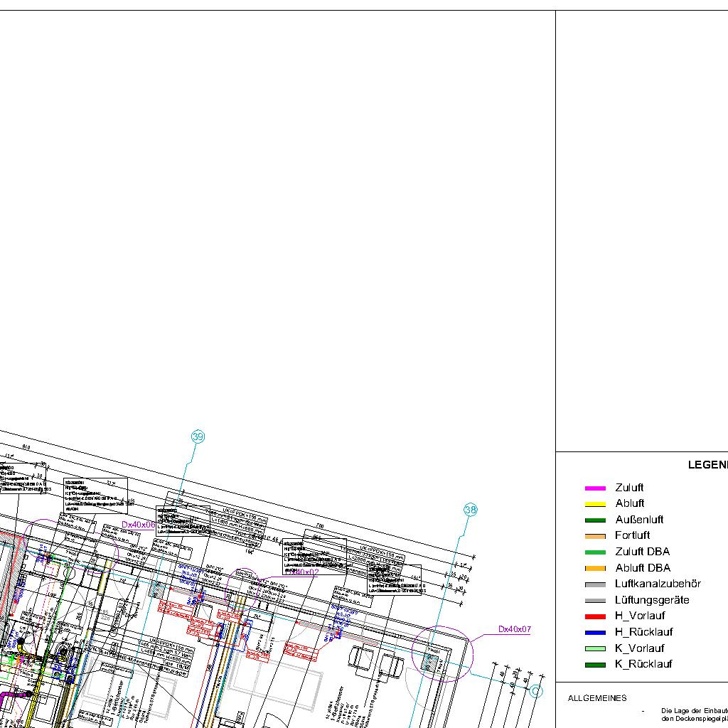Click the K_Rücklauf legend label

tap(643, 665)
